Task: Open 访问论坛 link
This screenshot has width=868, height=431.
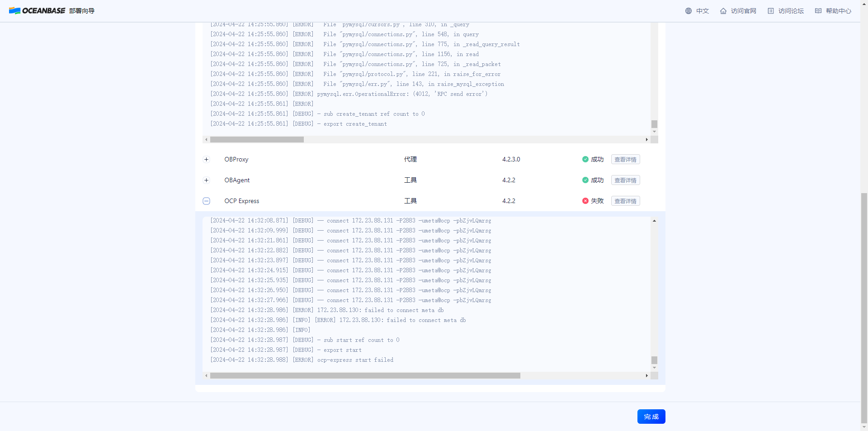Action: point(791,11)
